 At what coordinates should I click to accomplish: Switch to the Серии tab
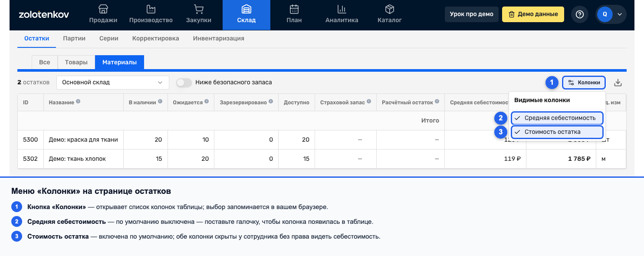point(109,38)
